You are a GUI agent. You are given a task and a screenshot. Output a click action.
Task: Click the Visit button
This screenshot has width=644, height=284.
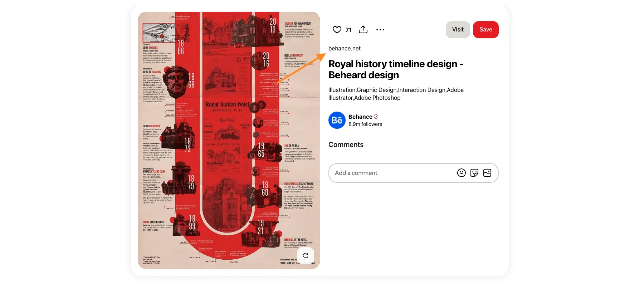458,30
